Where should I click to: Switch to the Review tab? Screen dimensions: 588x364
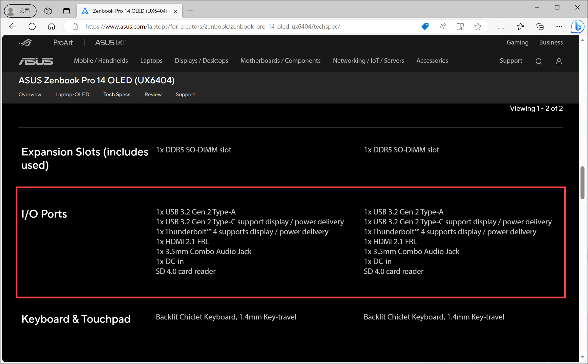(153, 94)
